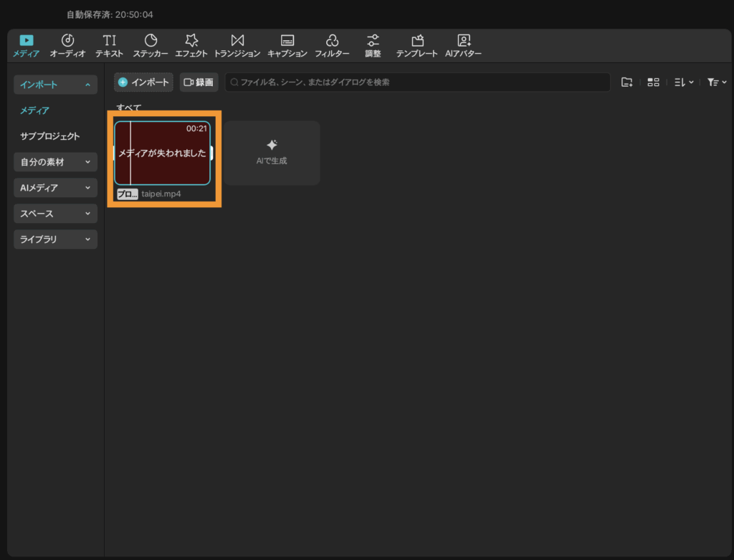This screenshot has height=560, width=734.
Task: Click the 録画 record button
Action: [x=199, y=82]
